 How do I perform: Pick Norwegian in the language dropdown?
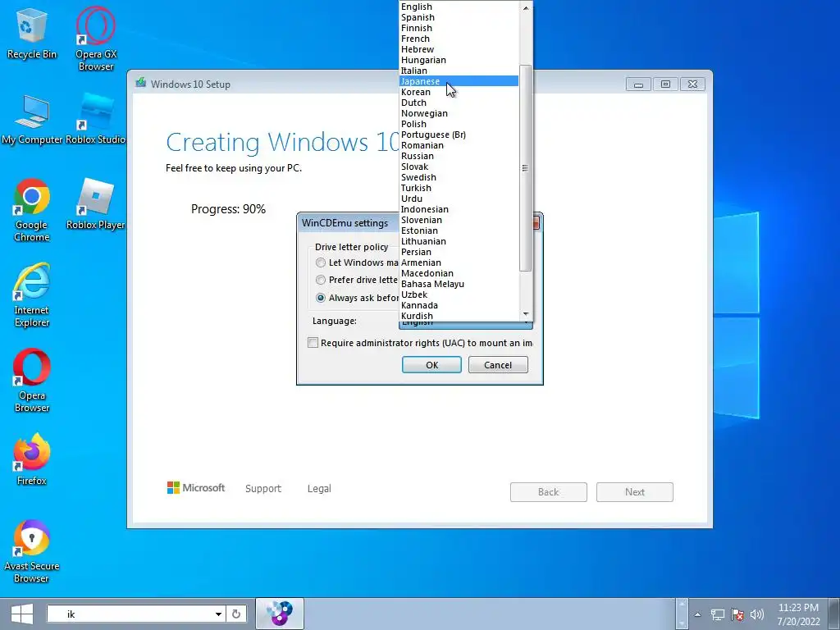[459, 113]
